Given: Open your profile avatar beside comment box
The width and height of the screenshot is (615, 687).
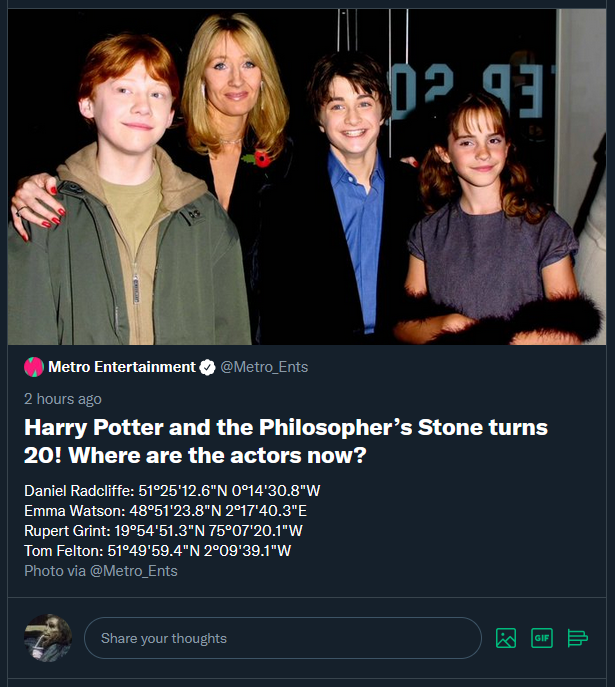Looking at the screenshot, I should tap(47, 638).
